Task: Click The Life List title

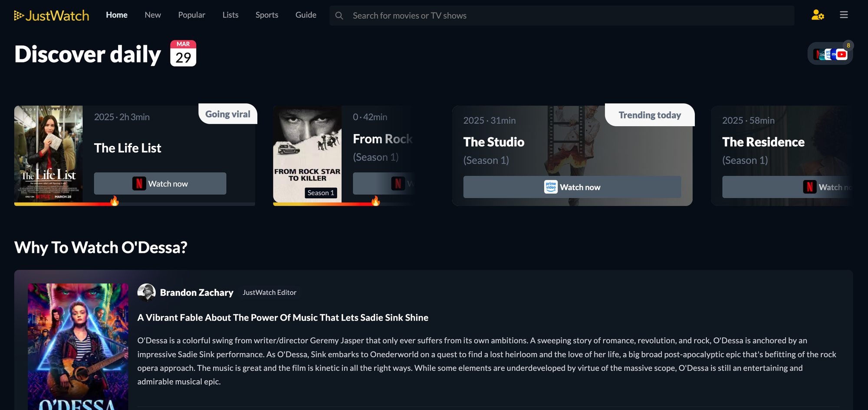Action: tap(128, 148)
